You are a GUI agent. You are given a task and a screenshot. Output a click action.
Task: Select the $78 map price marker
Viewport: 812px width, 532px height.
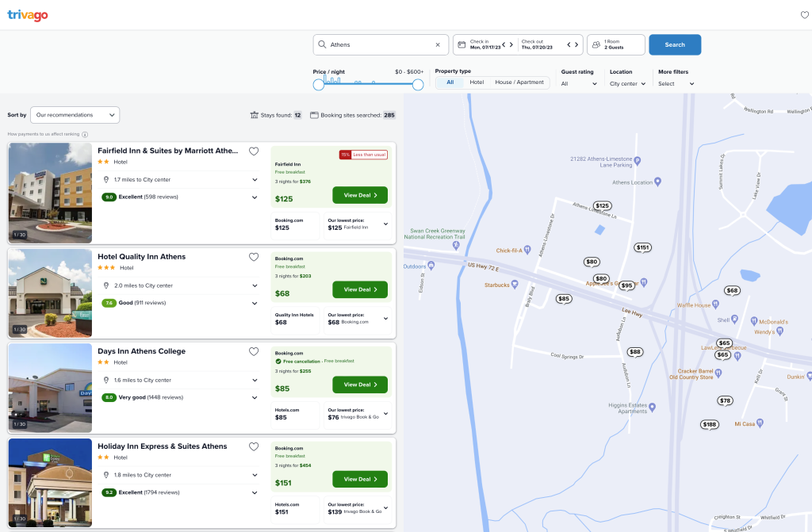[725, 401]
